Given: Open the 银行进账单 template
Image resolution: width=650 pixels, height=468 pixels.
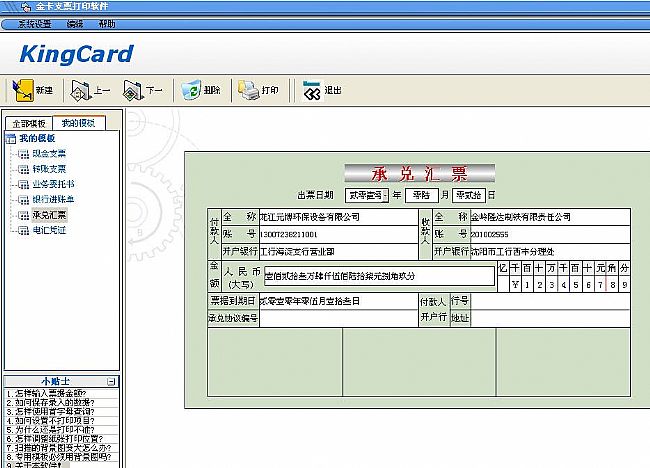Looking at the screenshot, I should point(52,199).
